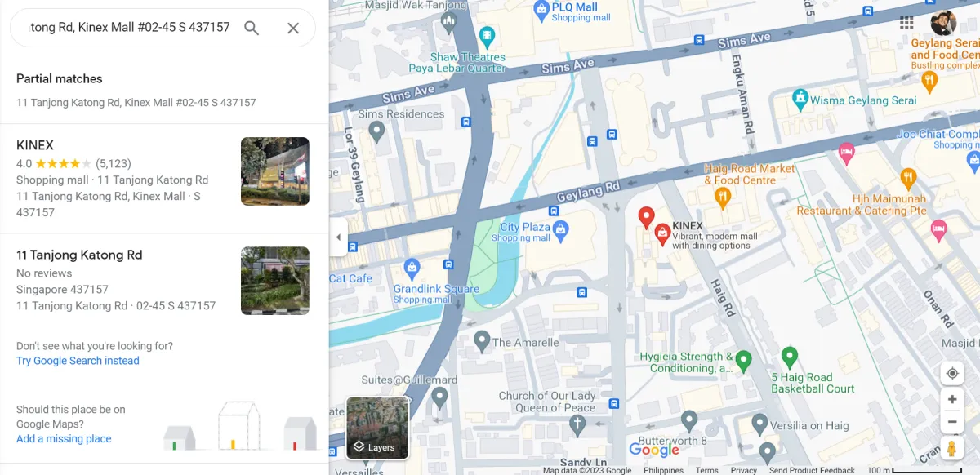Viewport: 980px width, 475px height.
Task: Select the KINEX search result title
Action: pos(35,145)
